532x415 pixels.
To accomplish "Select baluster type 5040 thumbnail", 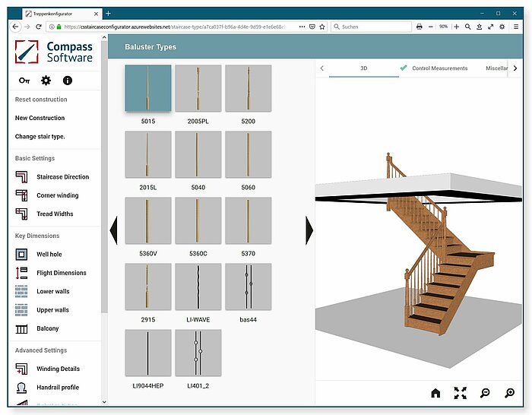I will [198, 154].
